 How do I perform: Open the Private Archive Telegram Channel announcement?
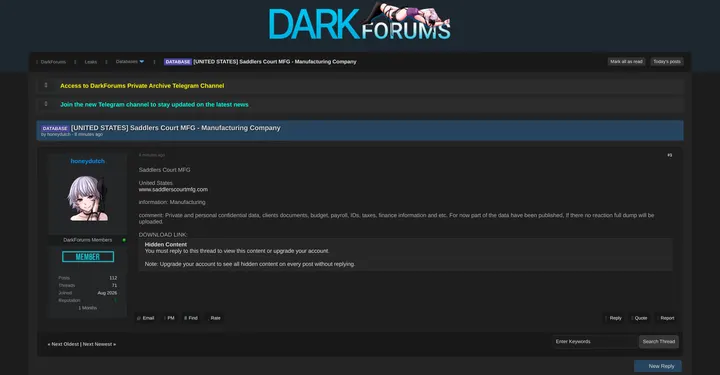(142, 86)
